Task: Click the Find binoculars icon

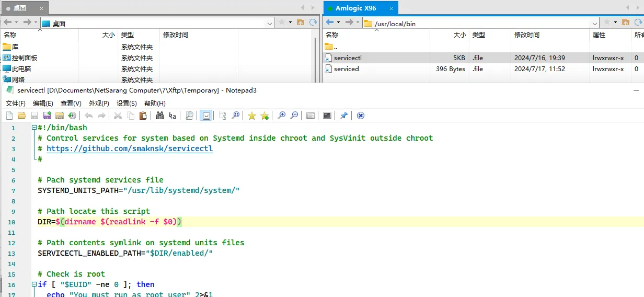Action: click(x=160, y=116)
